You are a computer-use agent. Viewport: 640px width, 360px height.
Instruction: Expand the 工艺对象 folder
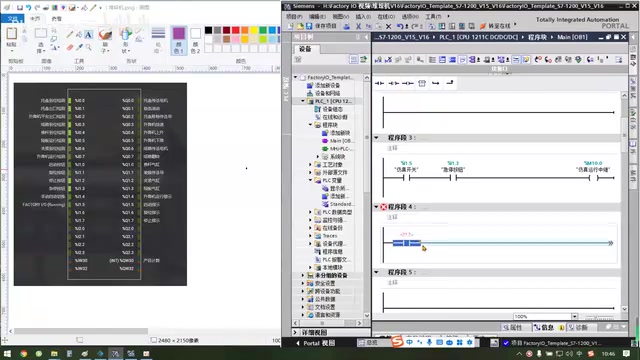(310, 164)
